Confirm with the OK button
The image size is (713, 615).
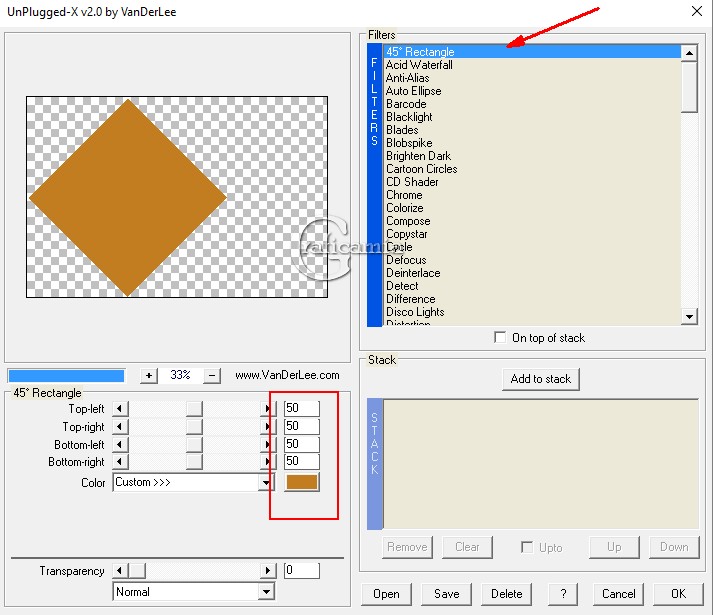[x=678, y=594]
